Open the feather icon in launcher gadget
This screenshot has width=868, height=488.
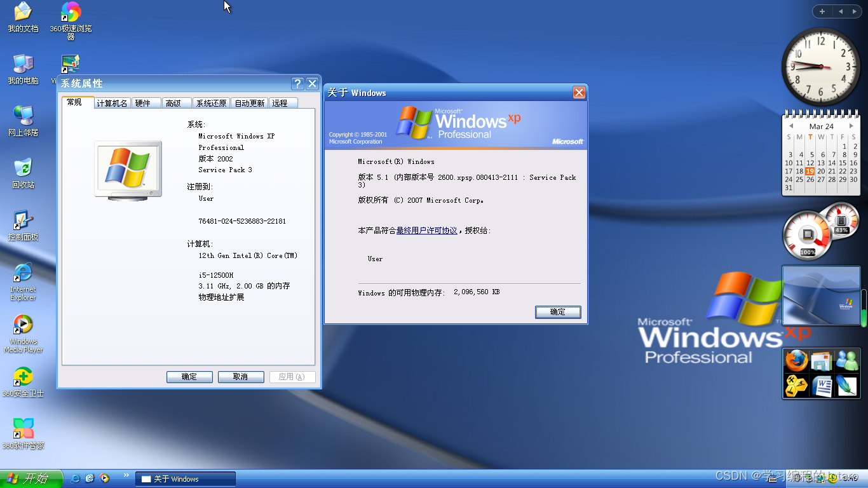pos(846,385)
